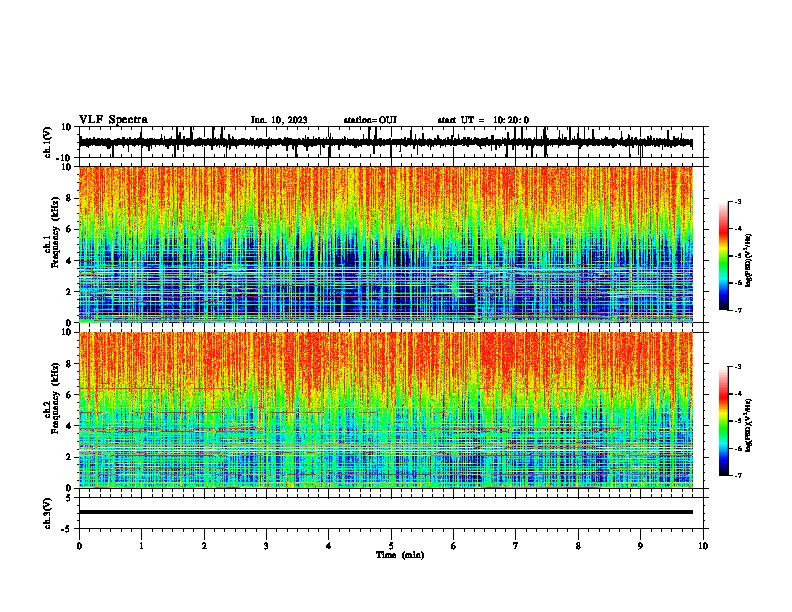Click the ch.1 colorbar -7 tick label
Screen dimensions: 792x612
pos(738,310)
